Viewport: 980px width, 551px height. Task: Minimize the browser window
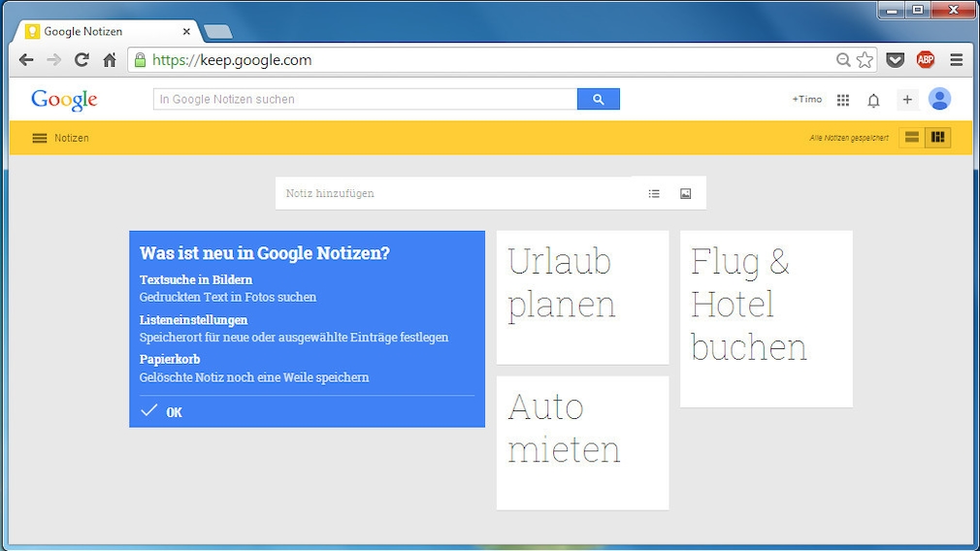[x=892, y=10]
